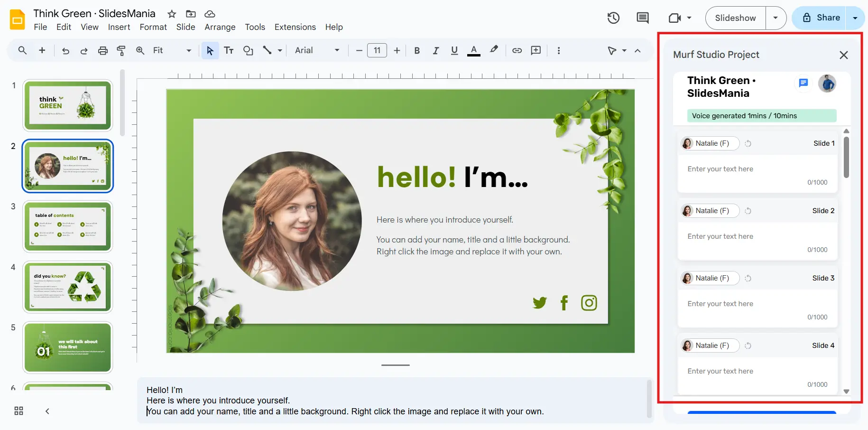This screenshot has width=868, height=430.
Task: Select the line tool
Action: pyautogui.click(x=268, y=50)
